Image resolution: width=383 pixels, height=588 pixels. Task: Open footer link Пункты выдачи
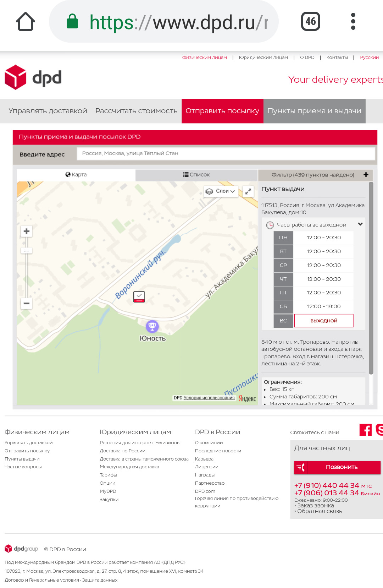[22, 459]
